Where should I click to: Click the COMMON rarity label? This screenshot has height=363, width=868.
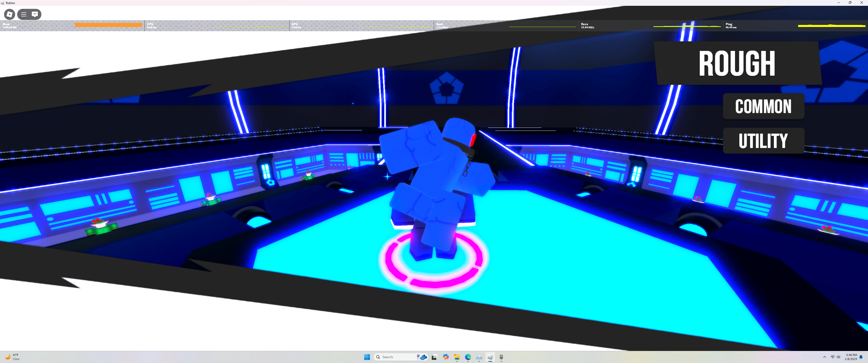coord(763,106)
